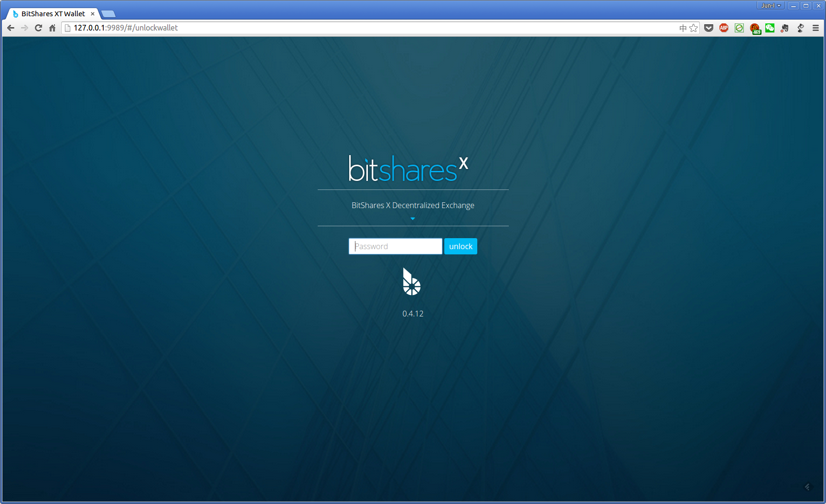Go to the browser home page icon
The image size is (826, 504).
(52, 28)
